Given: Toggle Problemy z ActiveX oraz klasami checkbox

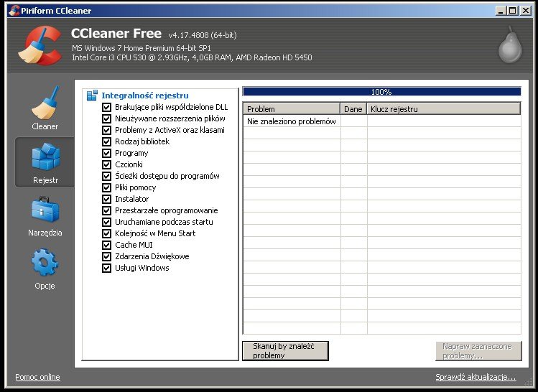Looking at the screenshot, I should click(107, 130).
